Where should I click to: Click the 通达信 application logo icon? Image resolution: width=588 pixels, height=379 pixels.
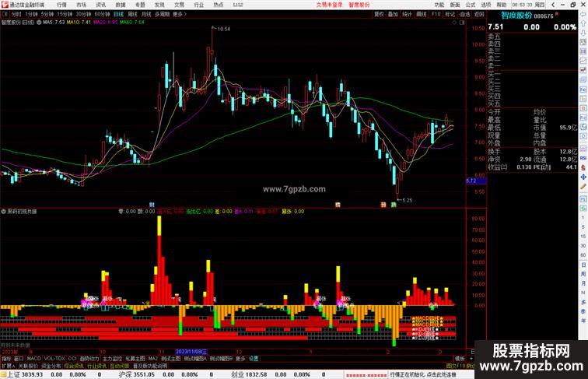(x=5, y=5)
